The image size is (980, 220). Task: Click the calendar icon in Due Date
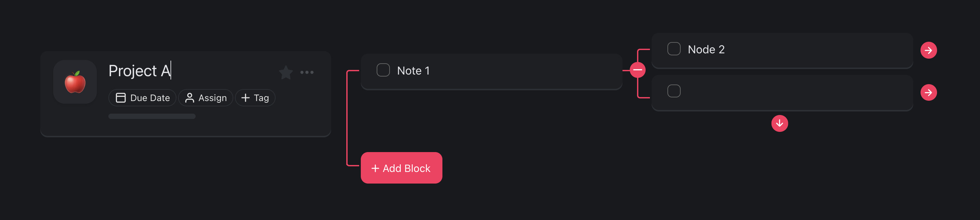tap(121, 98)
